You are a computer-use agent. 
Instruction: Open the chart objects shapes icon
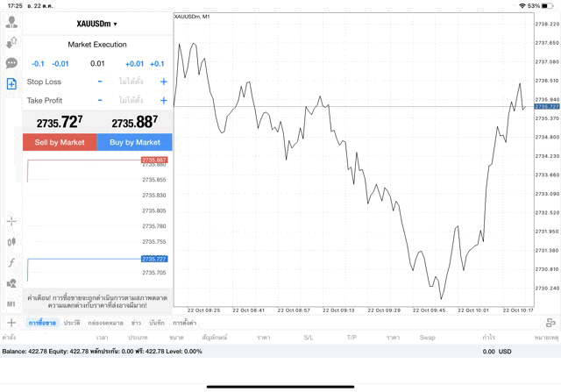coord(11,283)
